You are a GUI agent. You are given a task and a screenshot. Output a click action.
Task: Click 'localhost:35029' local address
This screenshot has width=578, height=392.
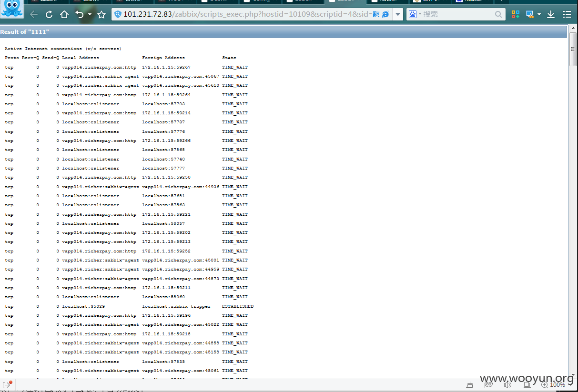pyautogui.click(x=83, y=306)
